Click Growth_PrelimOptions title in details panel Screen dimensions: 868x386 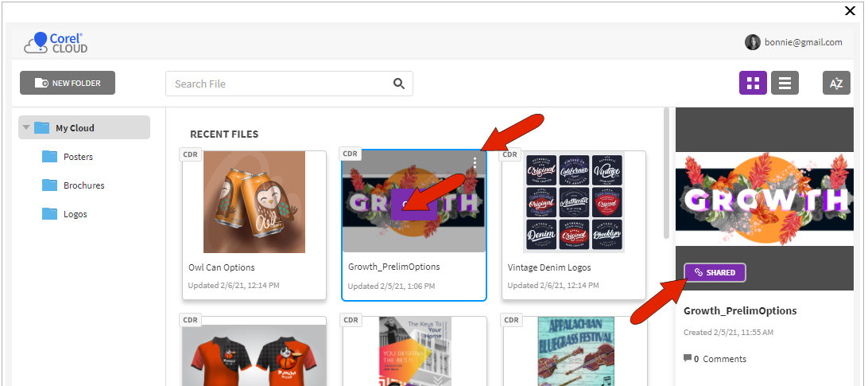pos(740,310)
